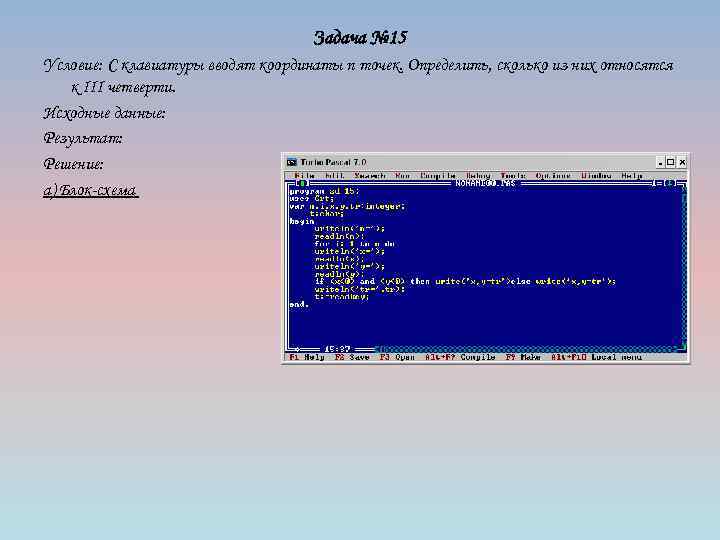The image size is (720, 540).
Task: Open the Help menu in menu bar
Action: (x=632, y=175)
